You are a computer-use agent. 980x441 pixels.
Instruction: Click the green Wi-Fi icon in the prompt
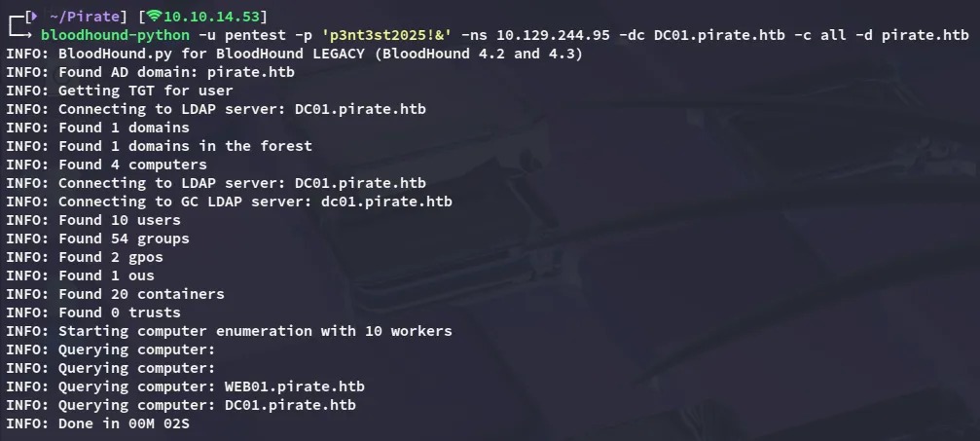coord(154,17)
